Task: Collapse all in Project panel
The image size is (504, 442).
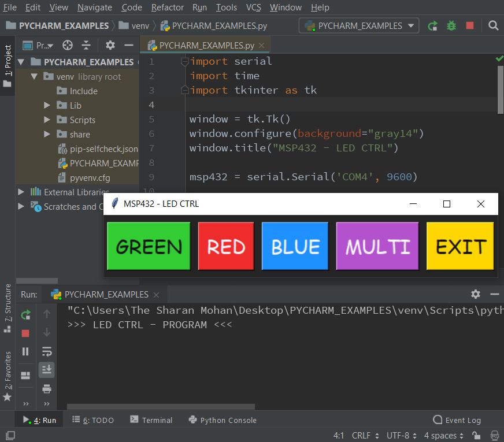Action: coord(86,45)
